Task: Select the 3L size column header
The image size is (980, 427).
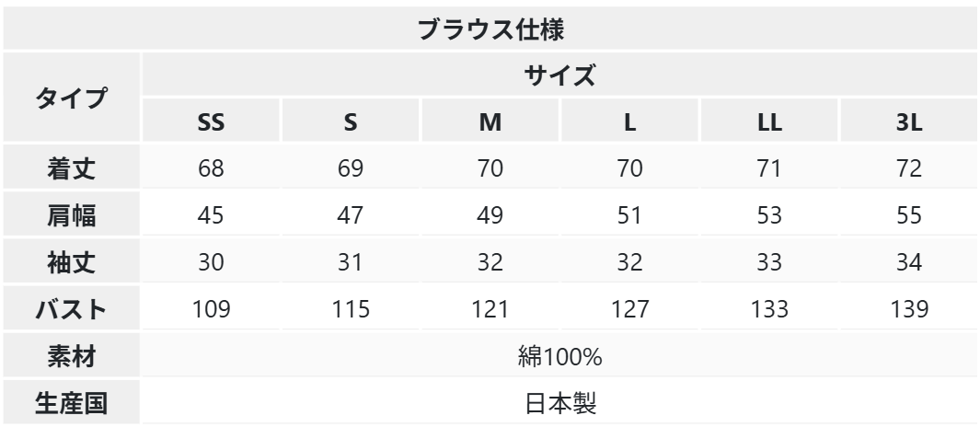Action: pos(909,121)
